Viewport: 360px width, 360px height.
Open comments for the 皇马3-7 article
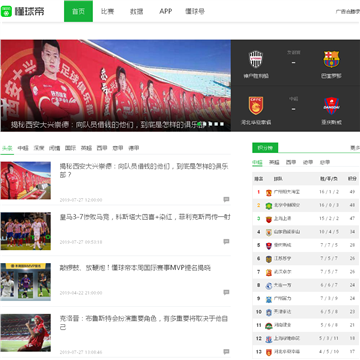(x=226, y=241)
